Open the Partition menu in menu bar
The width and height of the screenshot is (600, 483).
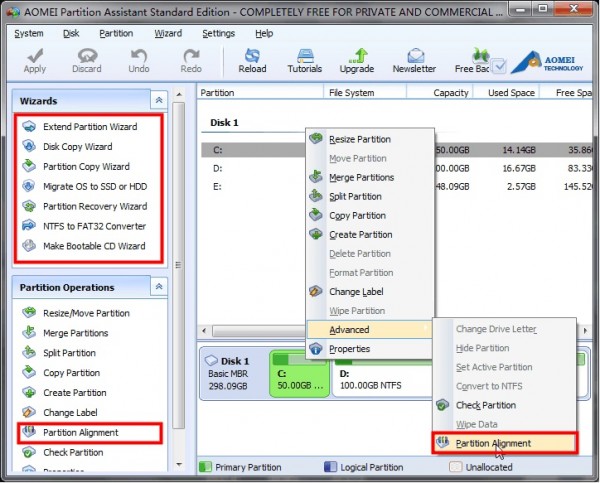(x=116, y=33)
